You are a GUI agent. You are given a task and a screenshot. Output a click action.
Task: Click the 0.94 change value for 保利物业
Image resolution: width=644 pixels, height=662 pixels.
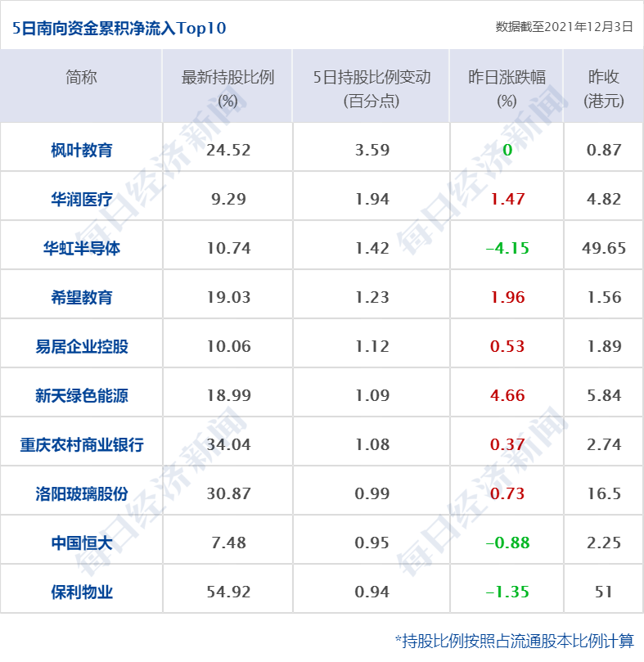click(372, 592)
